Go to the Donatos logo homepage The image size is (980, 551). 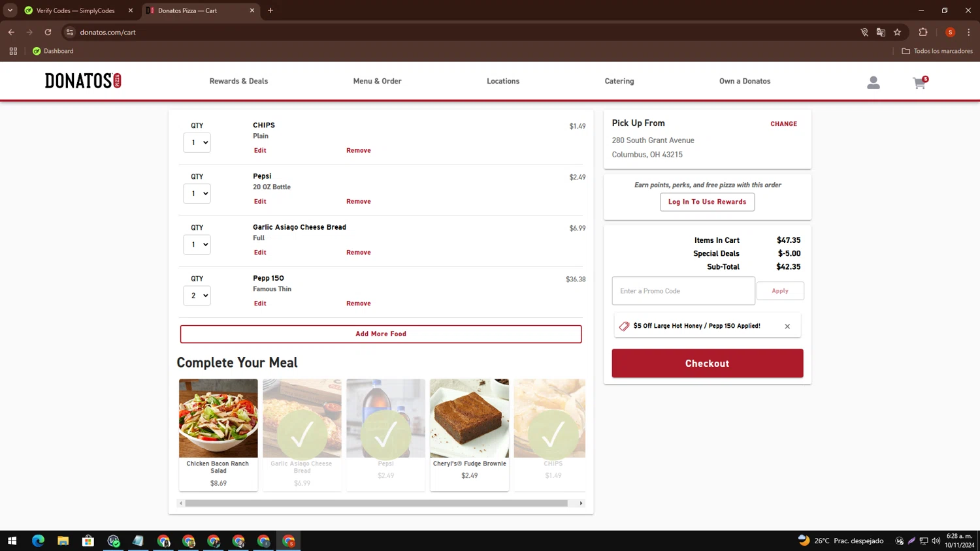pyautogui.click(x=83, y=81)
